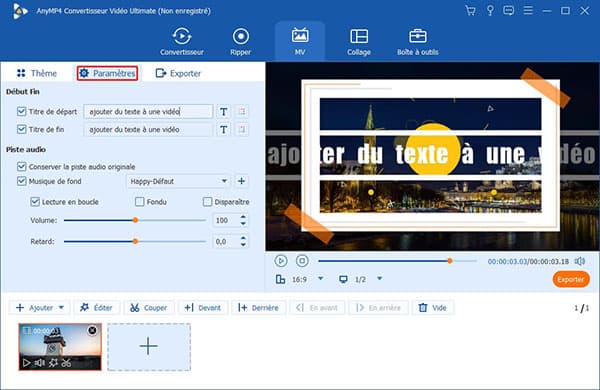
Task: Increase Volume with up stepper arrow
Action: [x=243, y=217]
